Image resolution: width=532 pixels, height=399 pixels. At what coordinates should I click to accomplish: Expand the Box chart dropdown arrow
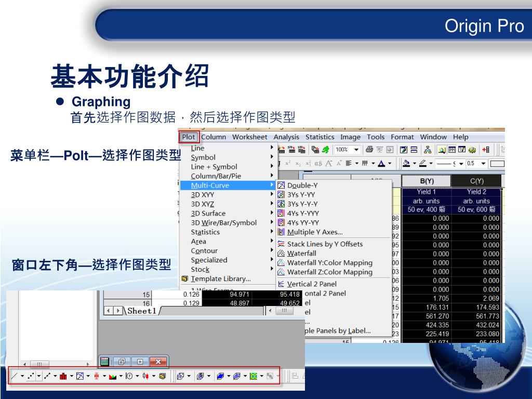click(104, 376)
